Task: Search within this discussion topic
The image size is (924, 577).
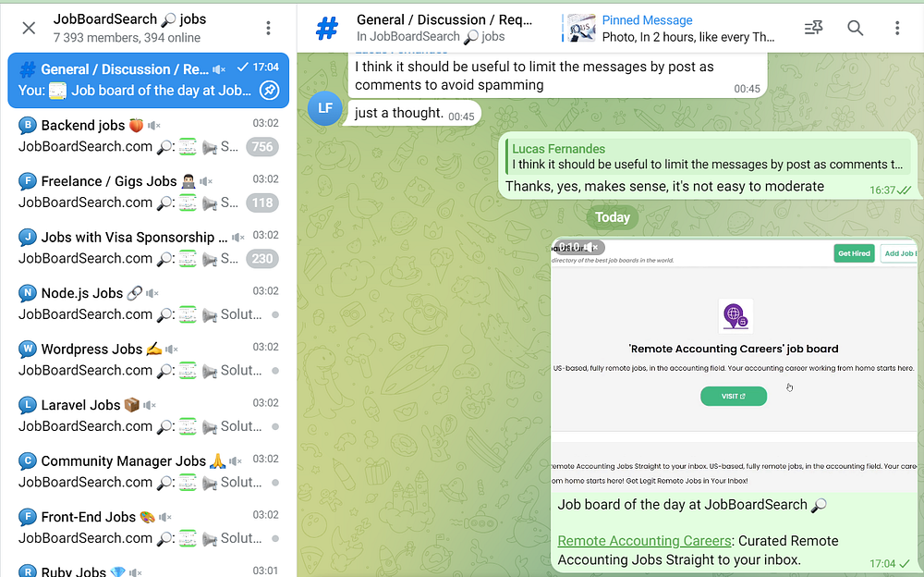Action: click(855, 28)
